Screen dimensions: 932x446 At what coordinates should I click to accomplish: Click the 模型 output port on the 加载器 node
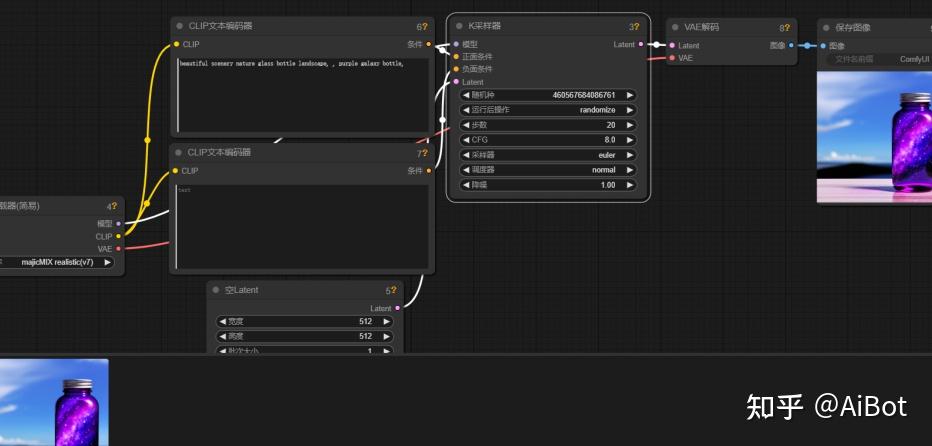coord(118,224)
